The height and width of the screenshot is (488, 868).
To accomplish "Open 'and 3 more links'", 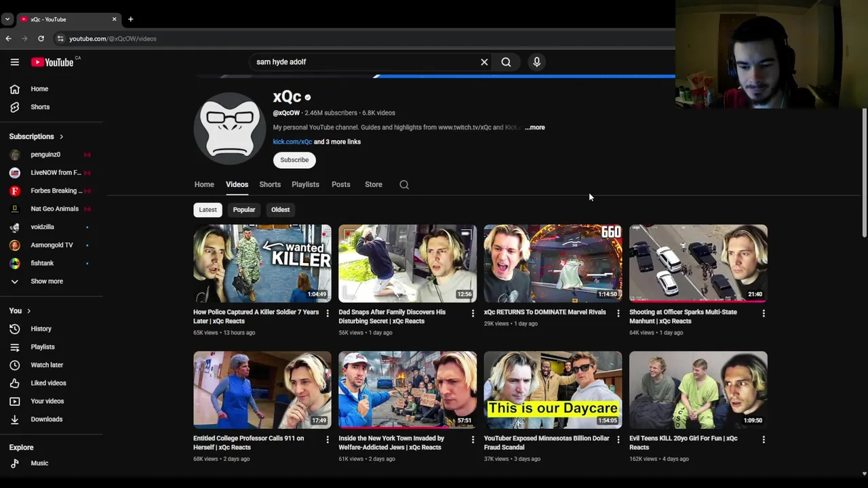I will (337, 142).
